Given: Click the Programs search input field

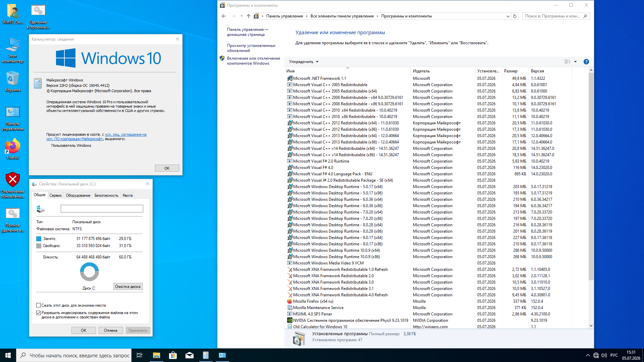Looking at the screenshot, I should pyautogui.click(x=552, y=16).
